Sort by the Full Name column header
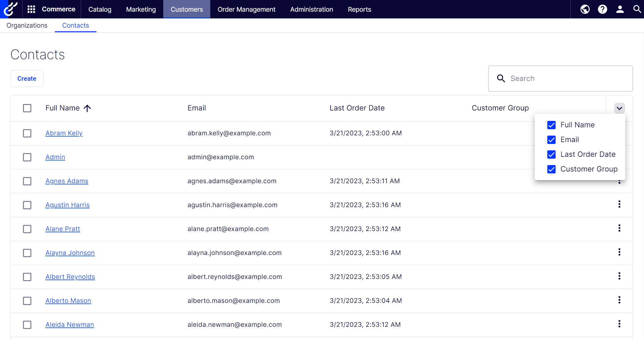Viewport: 644px width, 340px height. pyautogui.click(x=63, y=108)
